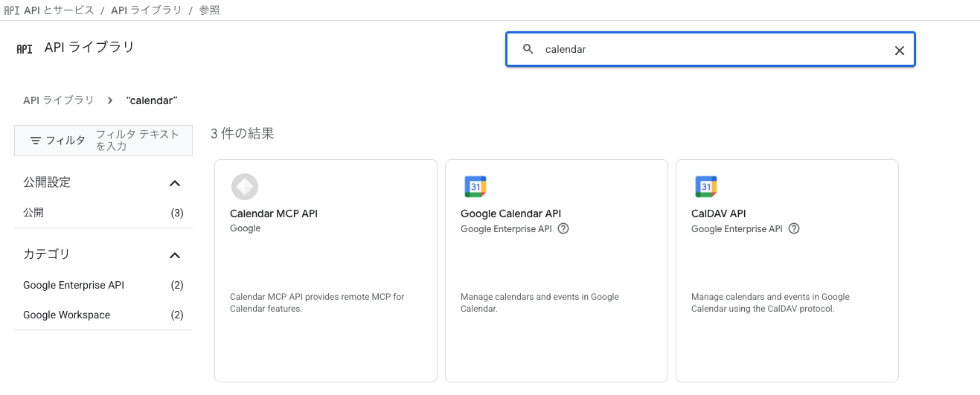Go to API ライブラリ in lower breadcrumb
This screenshot has height=395, width=980.
click(59, 100)
